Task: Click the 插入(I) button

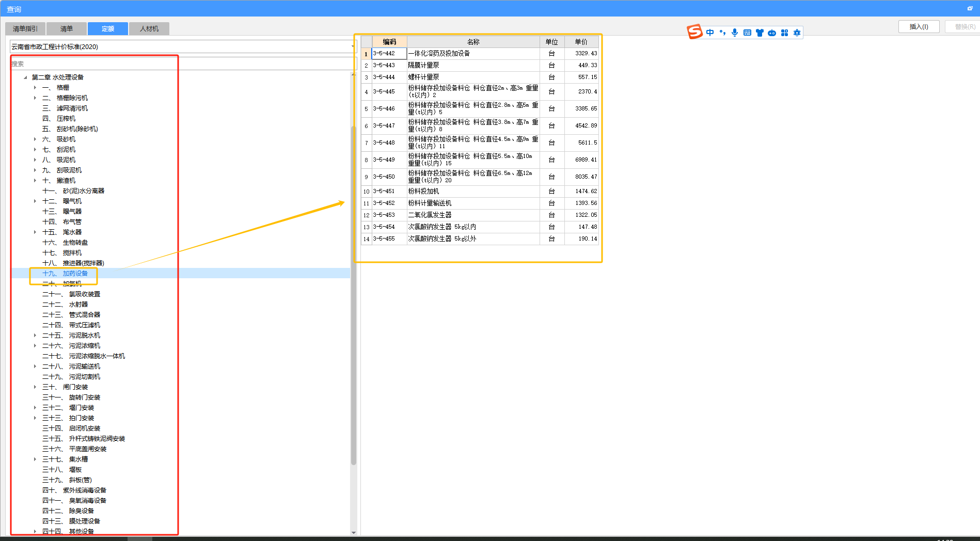Action: point(919,27)
